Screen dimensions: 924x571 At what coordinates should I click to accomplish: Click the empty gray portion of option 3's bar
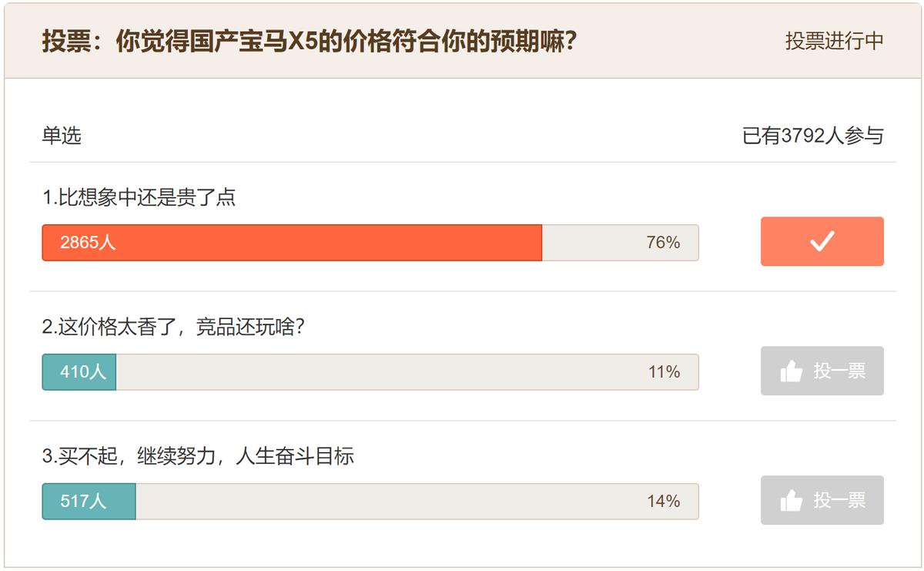(x=385, y=502)
